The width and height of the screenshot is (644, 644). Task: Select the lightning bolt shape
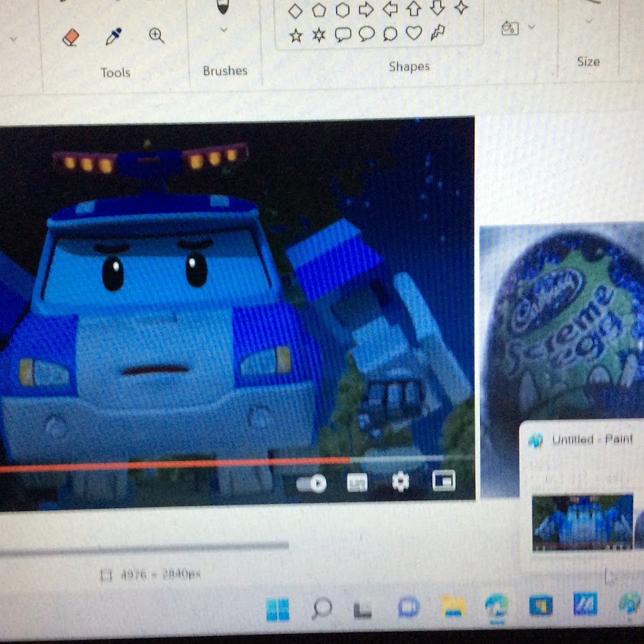[x=438, y=32]
